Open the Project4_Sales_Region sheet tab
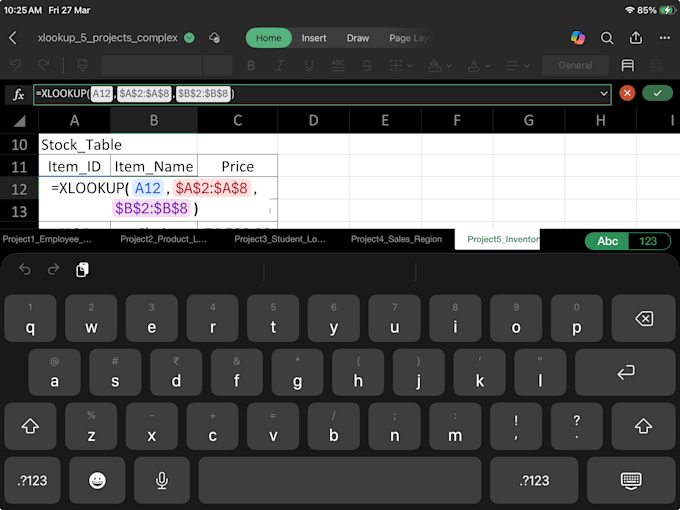This screenshot has height=510, width=680. point(396,239)
